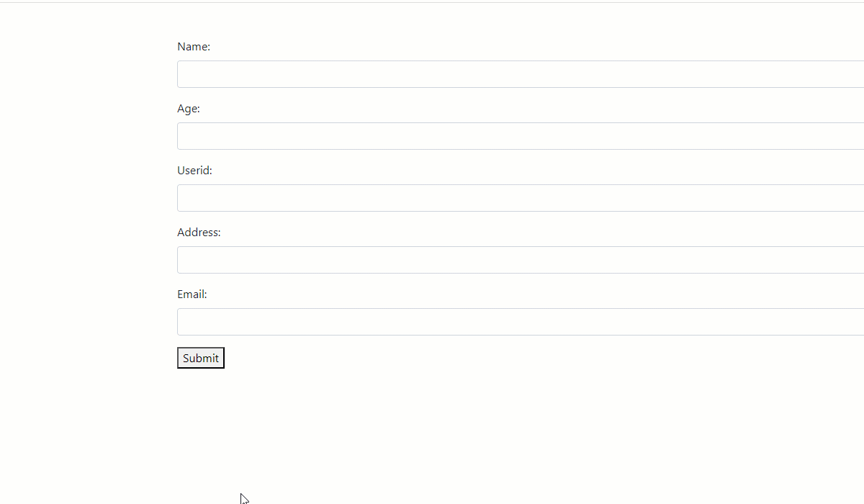Click the input between Address and Email labels
The height and width of the screenshot is (504, 864).
[521, 260]
